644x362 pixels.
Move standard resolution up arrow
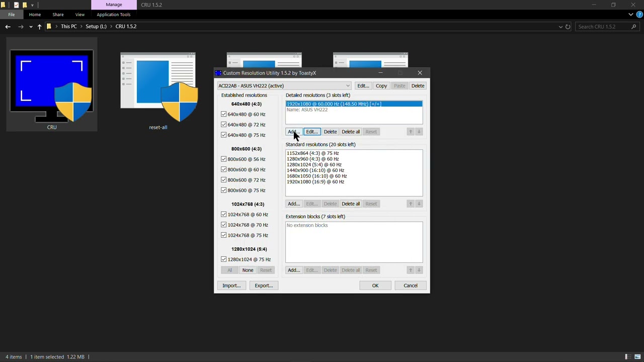[x=411, y=204]
